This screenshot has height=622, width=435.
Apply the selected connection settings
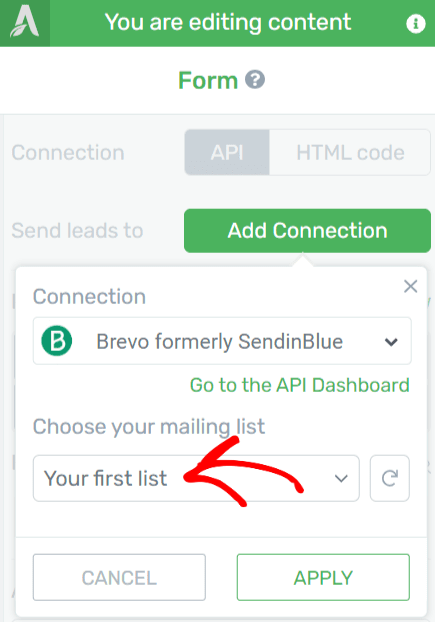point(323,577)
